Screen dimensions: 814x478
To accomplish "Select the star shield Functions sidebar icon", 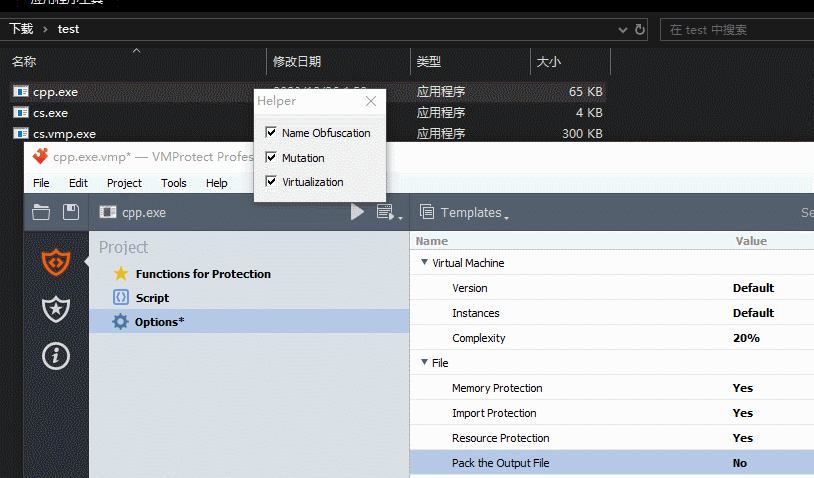I will point(56,309).
